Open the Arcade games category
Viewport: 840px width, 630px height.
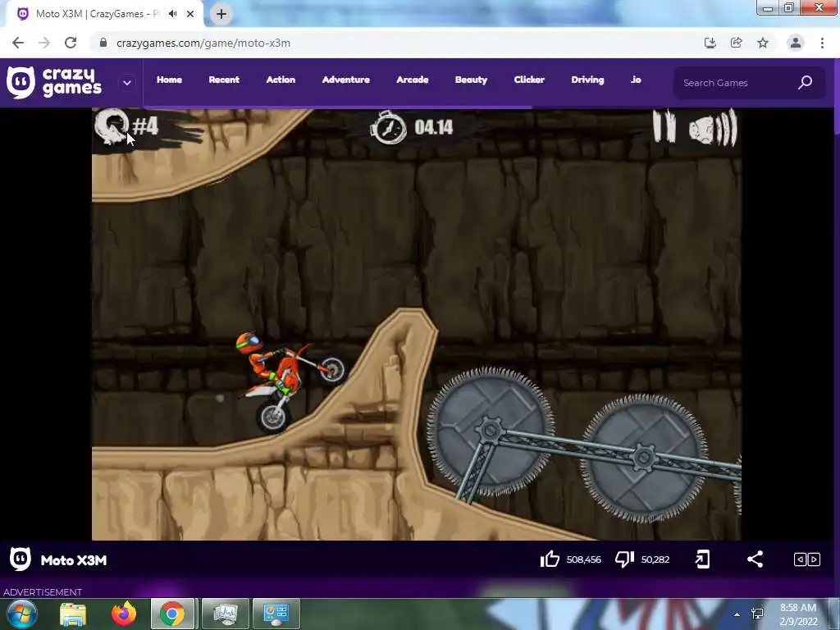[413, 80]
